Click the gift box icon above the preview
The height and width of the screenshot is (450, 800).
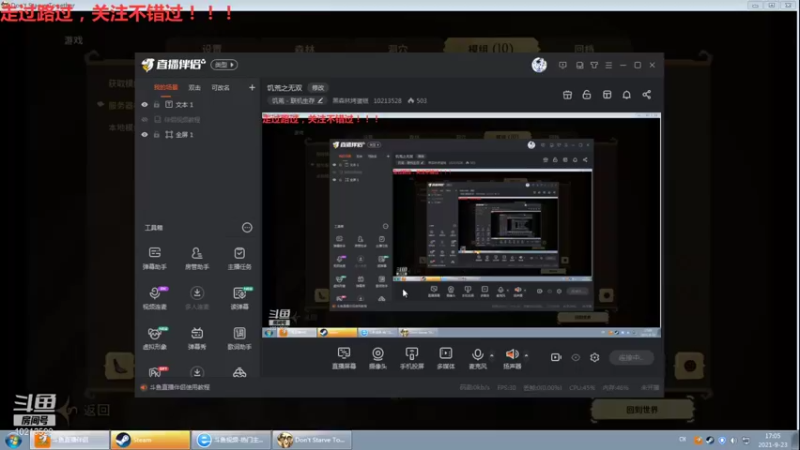pos(567,95)
